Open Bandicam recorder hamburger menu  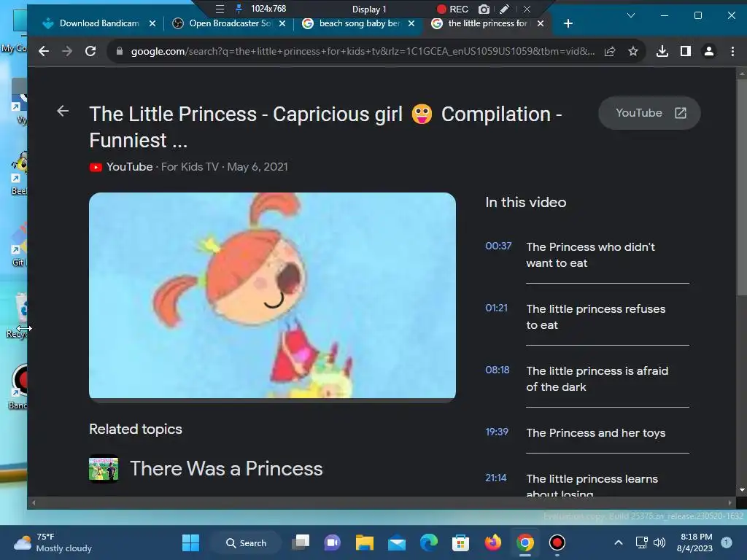[x=220, y=9]
